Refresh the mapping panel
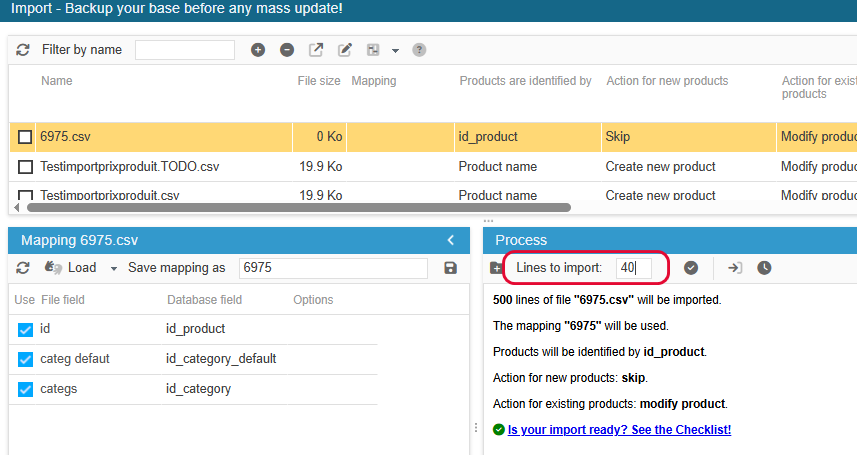The width and height of the screenshot is (857, 455). 23,268
